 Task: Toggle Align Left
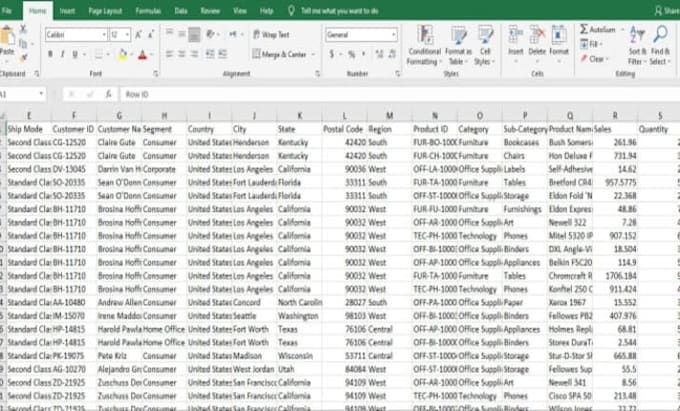point(170,54)
